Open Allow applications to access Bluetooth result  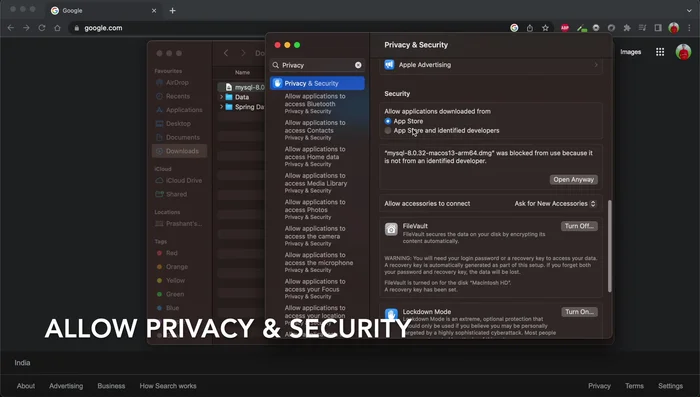pyautogui.click(x=315, y=104)
